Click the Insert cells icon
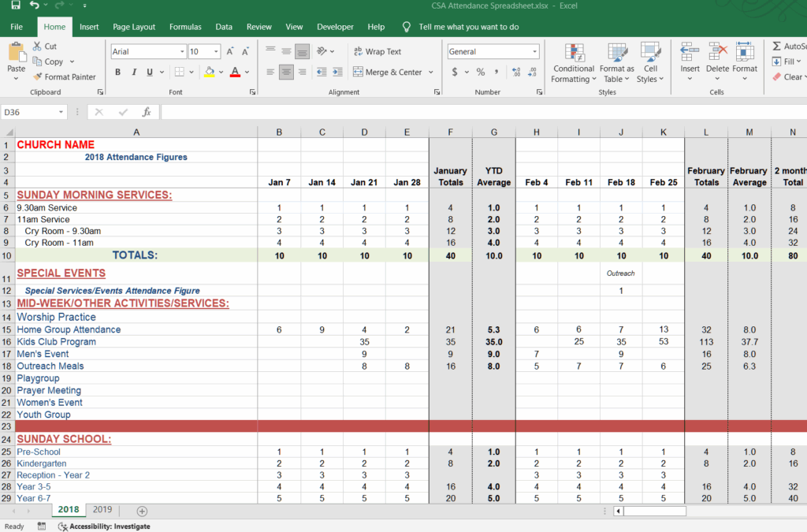Viewport: 807px width, 532px height. pyautogui.click(x=690, y=52)
